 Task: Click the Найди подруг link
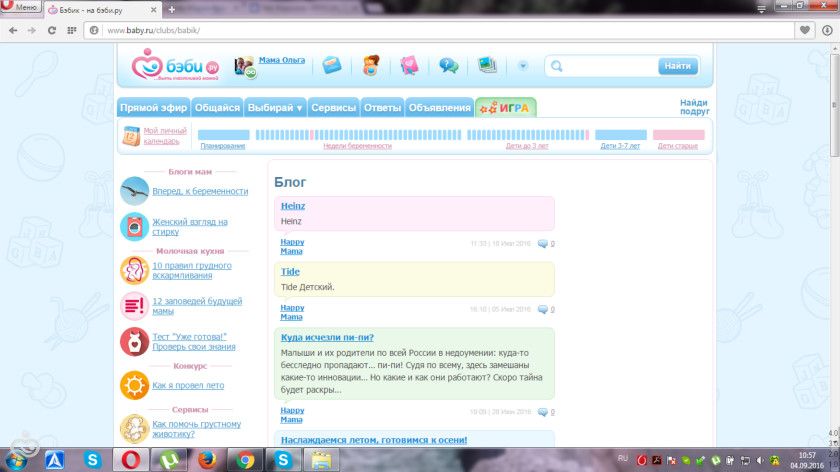[x=694, y=107]
